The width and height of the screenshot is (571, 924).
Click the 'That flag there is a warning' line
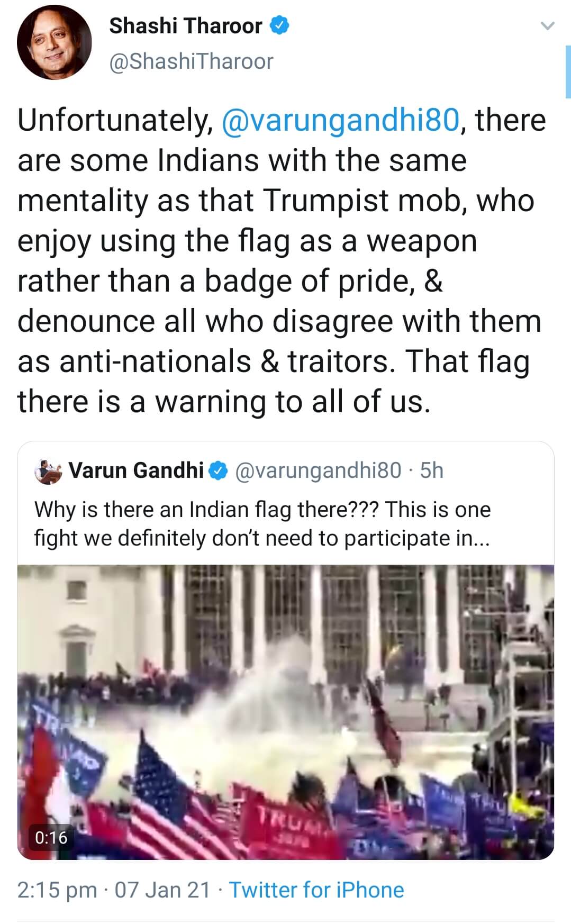tap(222, 402)
